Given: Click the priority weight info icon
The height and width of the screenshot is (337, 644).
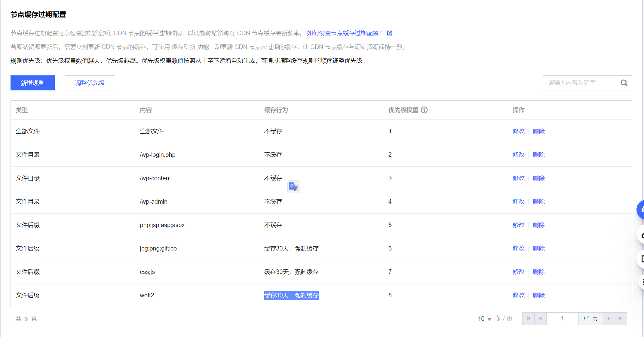Looking at the screenshot, I should pyautogui.click(x=424, y=110).
